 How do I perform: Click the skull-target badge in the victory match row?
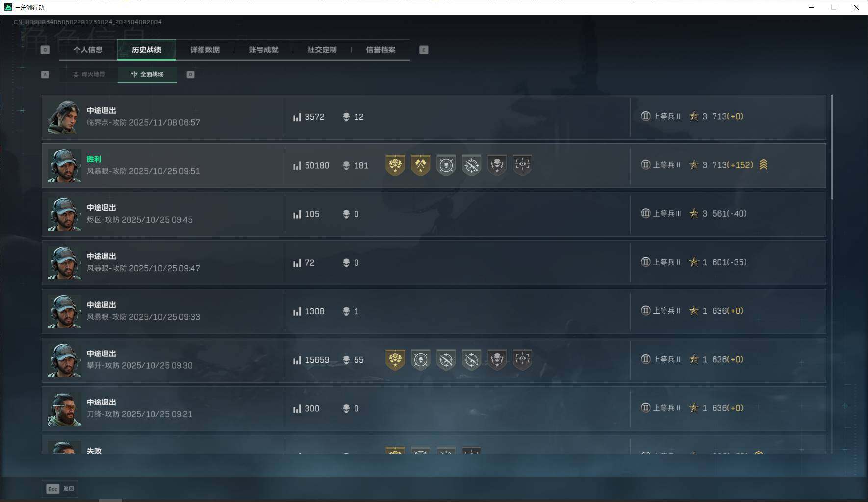click(446, 165)
